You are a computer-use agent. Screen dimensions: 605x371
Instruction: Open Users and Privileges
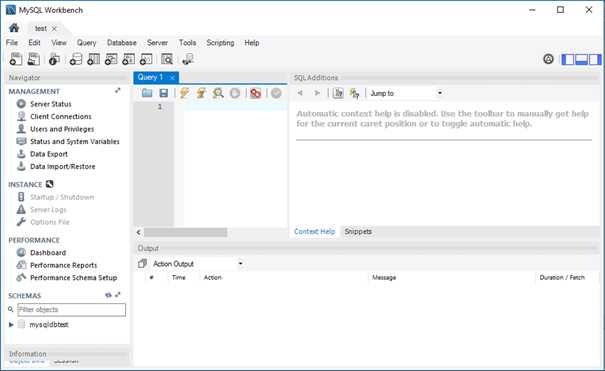coord(62,129)
